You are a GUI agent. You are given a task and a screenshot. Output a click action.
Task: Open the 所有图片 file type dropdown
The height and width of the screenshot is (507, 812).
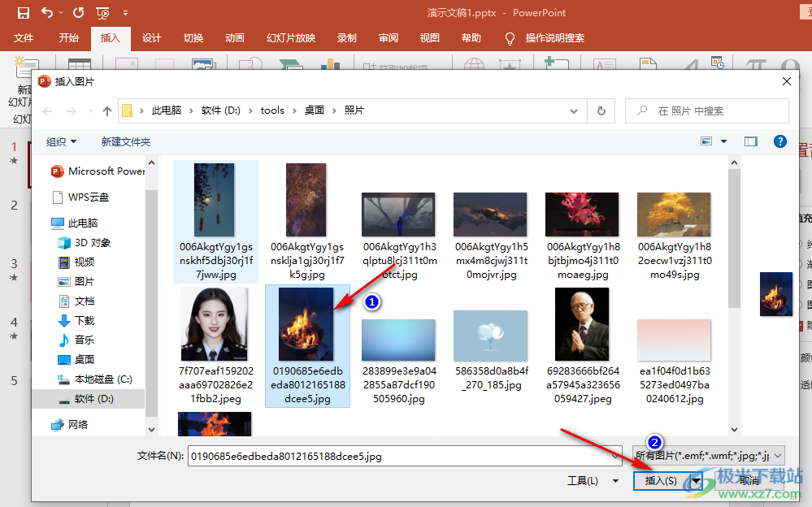coord(709,457)
